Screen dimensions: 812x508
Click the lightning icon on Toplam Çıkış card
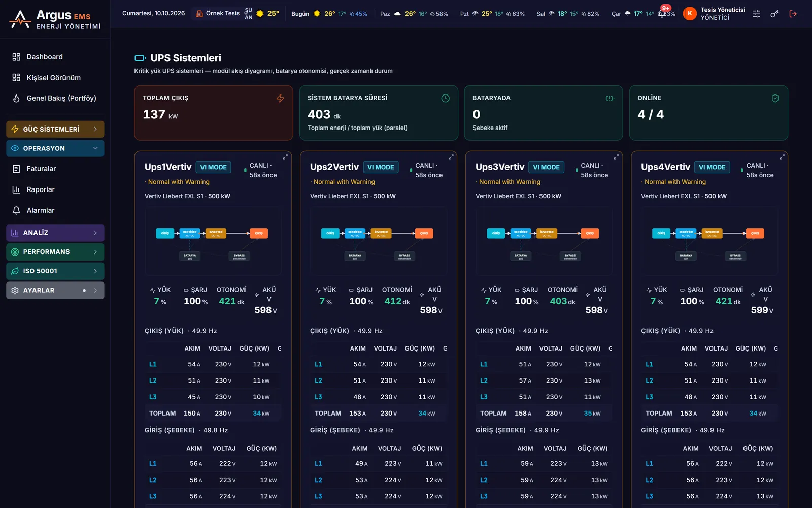coord(280,98)
